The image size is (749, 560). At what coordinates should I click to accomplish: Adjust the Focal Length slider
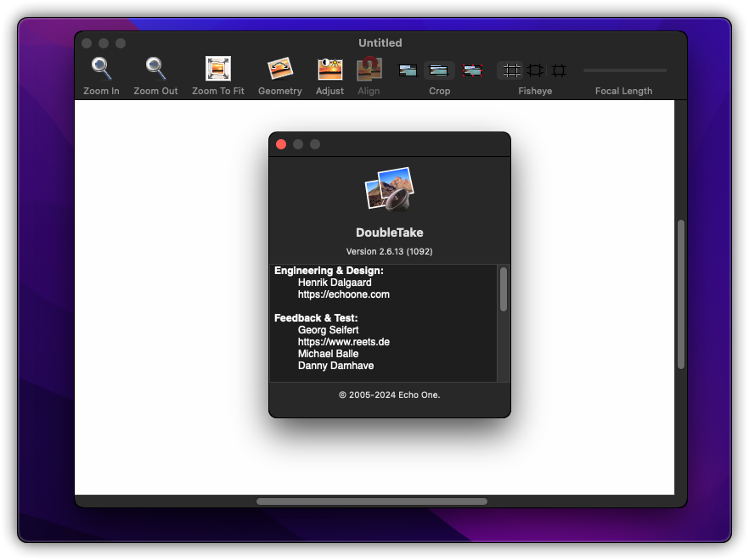625,70
